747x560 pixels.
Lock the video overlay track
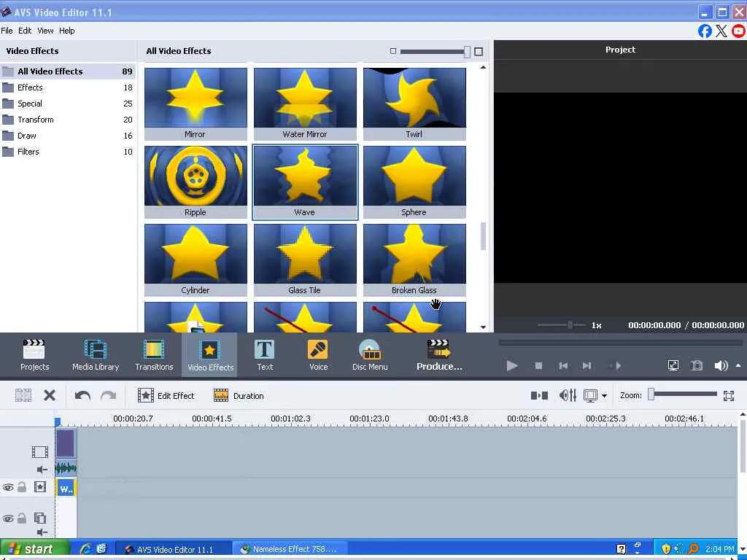pos(21,518)
